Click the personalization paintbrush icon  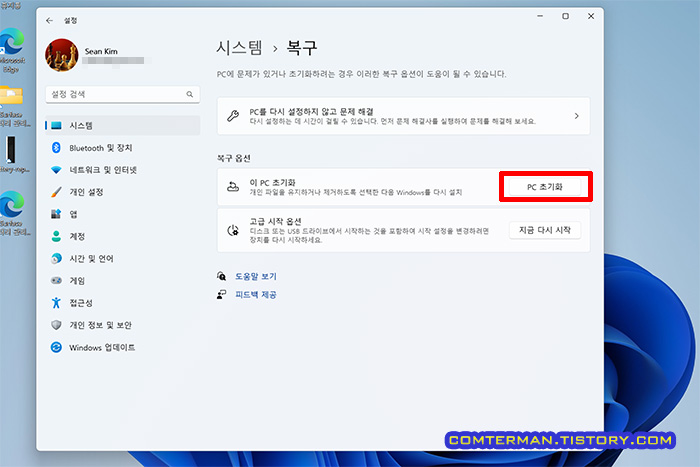(56, 192)
